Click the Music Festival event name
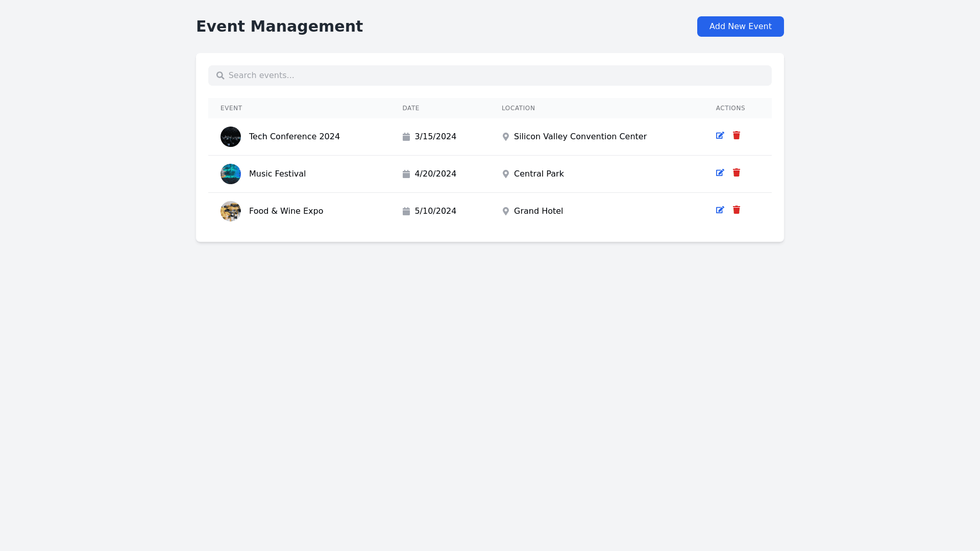This screenshot has width=980, height=551. (277, 174)
